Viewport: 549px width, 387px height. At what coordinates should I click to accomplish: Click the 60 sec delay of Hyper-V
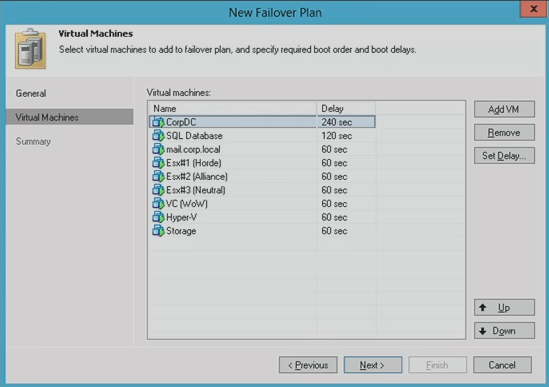334,217
